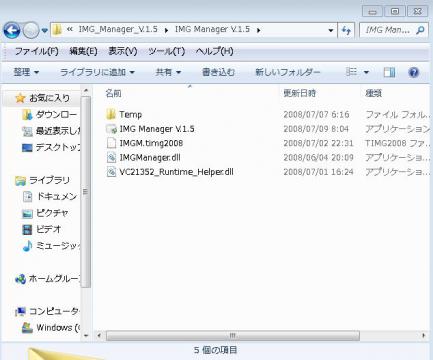This screenshot has height=360, width=433.
Task: Open the 編集(E) menu
Action: point(83,51)
